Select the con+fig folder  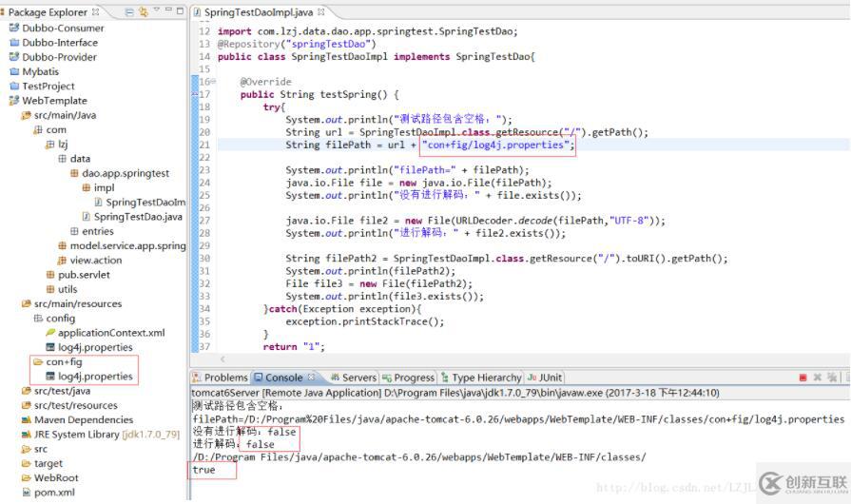pos(64,362)
